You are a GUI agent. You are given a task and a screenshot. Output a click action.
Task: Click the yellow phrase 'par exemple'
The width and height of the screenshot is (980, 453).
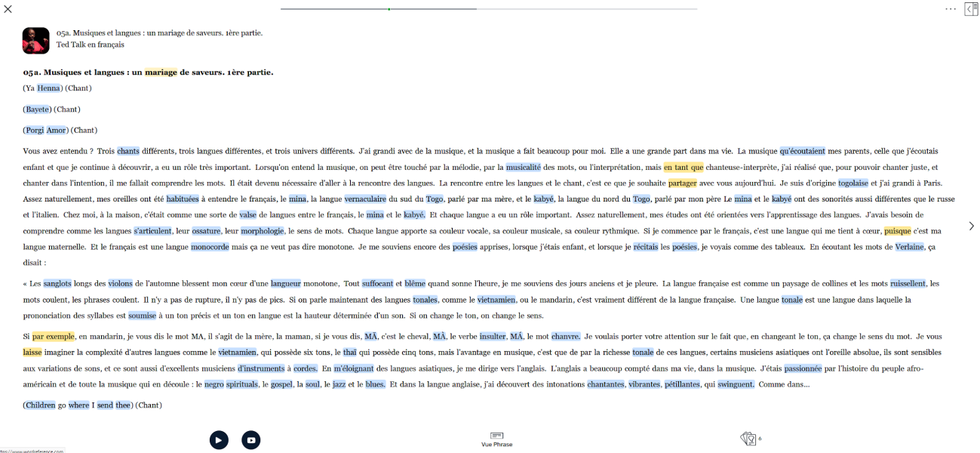53,337
